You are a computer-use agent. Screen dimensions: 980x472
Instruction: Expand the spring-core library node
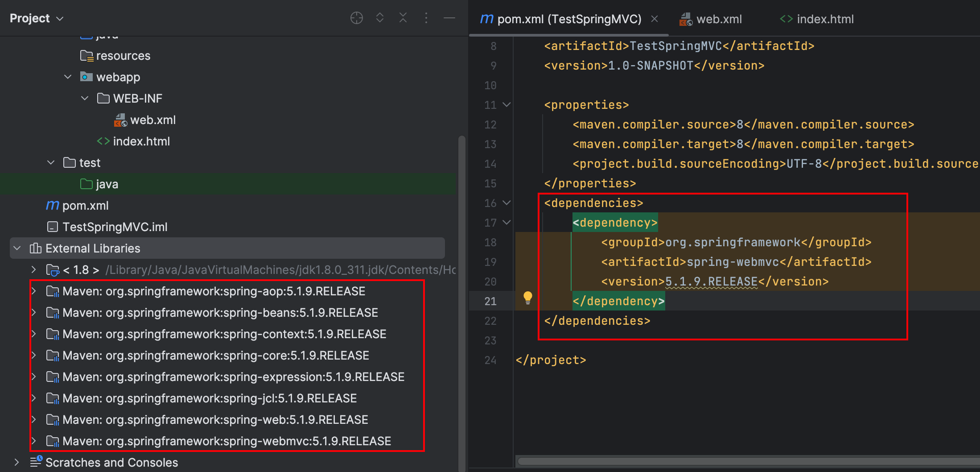click(34, 355)
